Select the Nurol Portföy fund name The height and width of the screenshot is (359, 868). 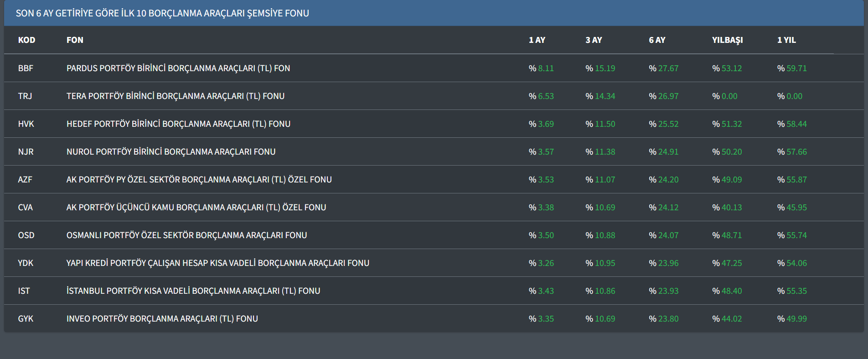pyautogui.click(x=171, y=152)
